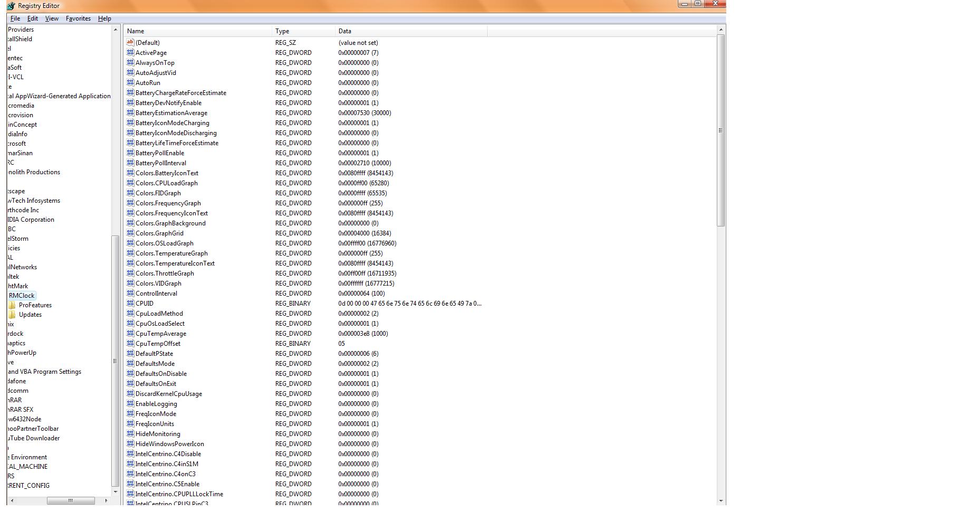
Task: Sort values by the Data column header
Action: tap(411, 31)
